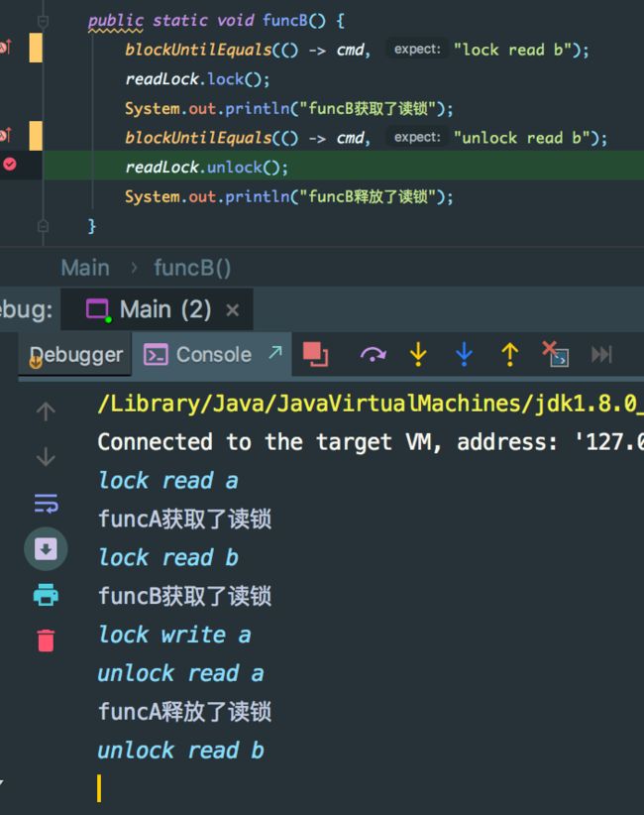Click Force Step Into blue arrow
This screenshot has width=644, height=815.
[x=464, y=355]
